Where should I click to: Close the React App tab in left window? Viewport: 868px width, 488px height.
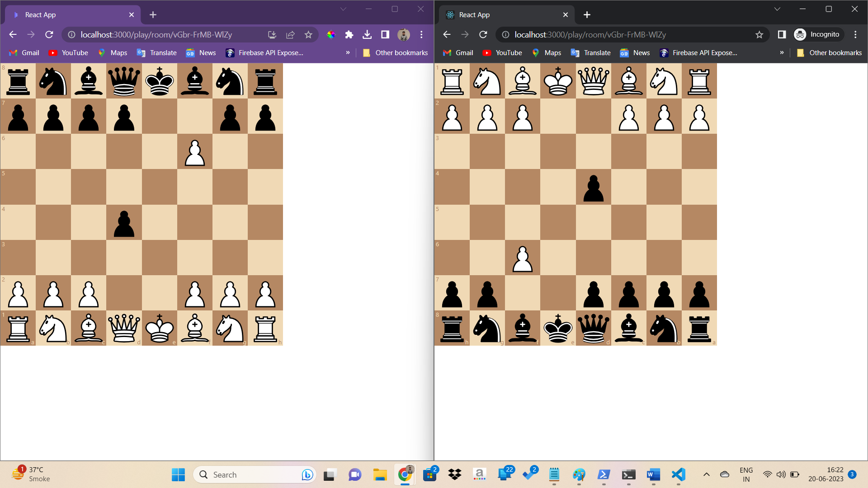tap(132, 15)
